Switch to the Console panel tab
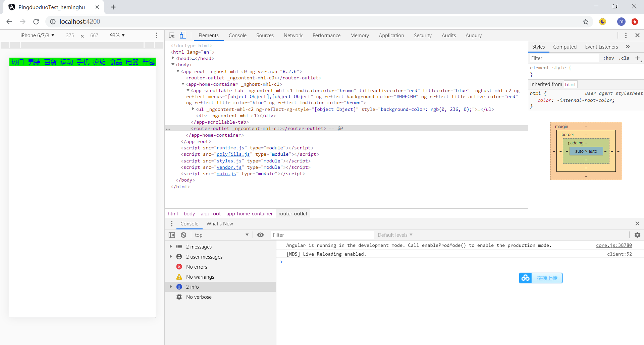 point(237,36)
